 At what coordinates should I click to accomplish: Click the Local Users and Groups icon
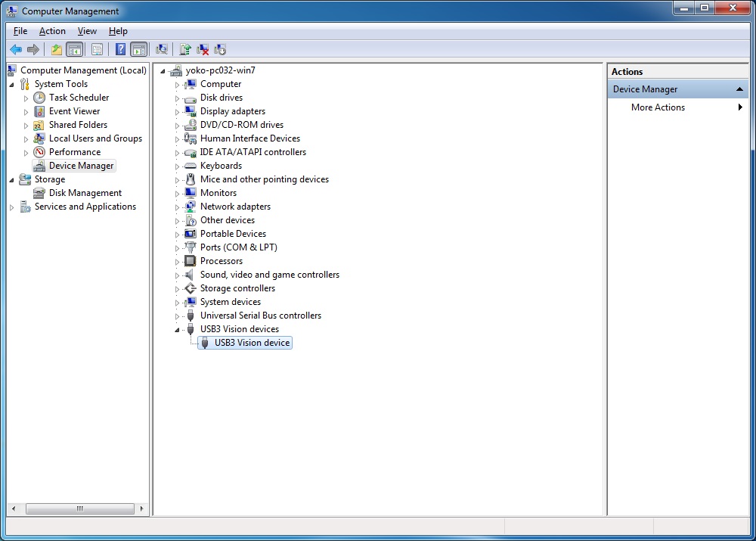coord(39,138)
